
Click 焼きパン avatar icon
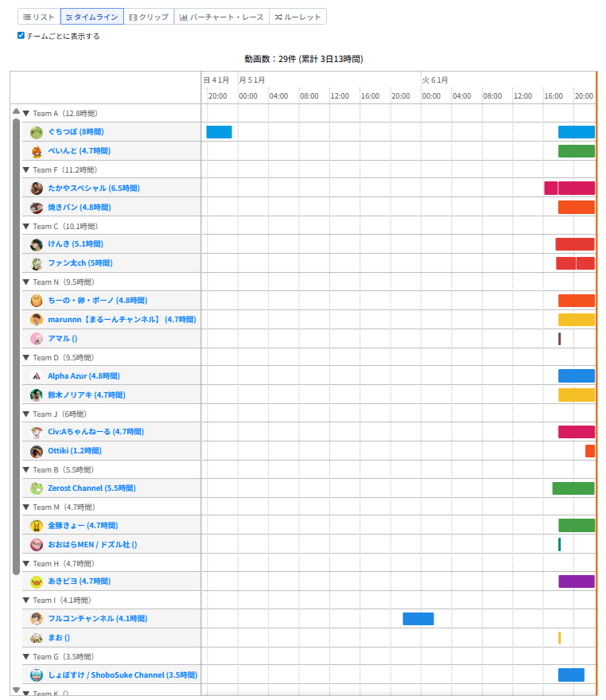[37, 208]
